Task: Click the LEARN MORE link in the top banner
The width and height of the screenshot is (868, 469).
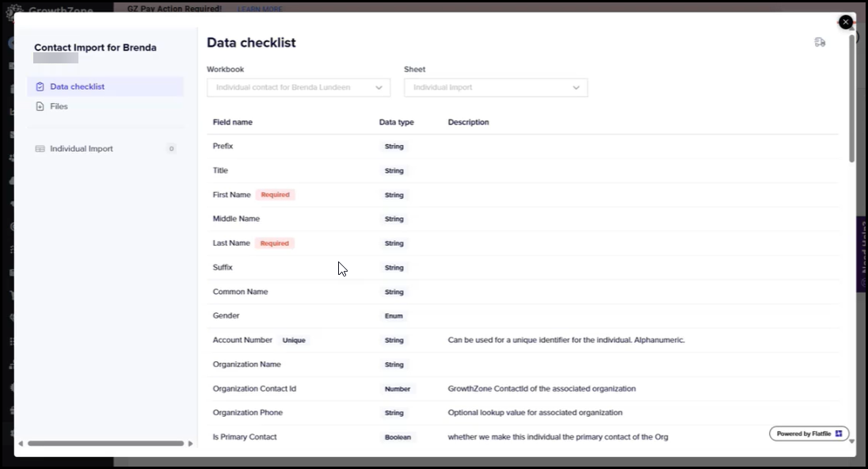Action: (x=260, y=9)
